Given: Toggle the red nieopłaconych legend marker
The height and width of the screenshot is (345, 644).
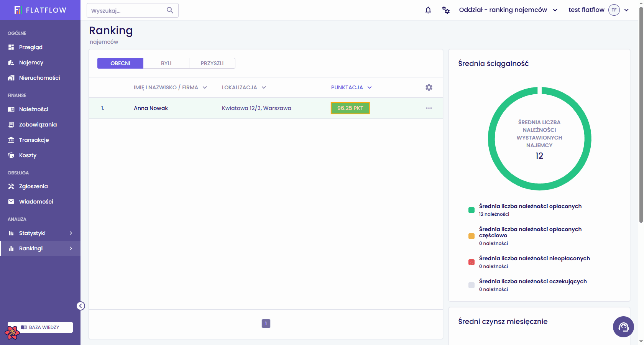Looking at the screenshot, I should [472, 262].
